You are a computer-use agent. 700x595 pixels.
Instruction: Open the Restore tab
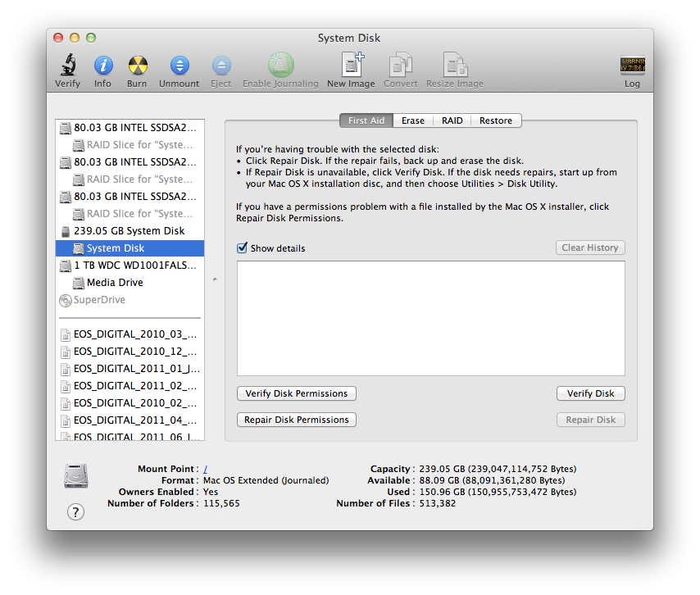click(x=496, y=120)
